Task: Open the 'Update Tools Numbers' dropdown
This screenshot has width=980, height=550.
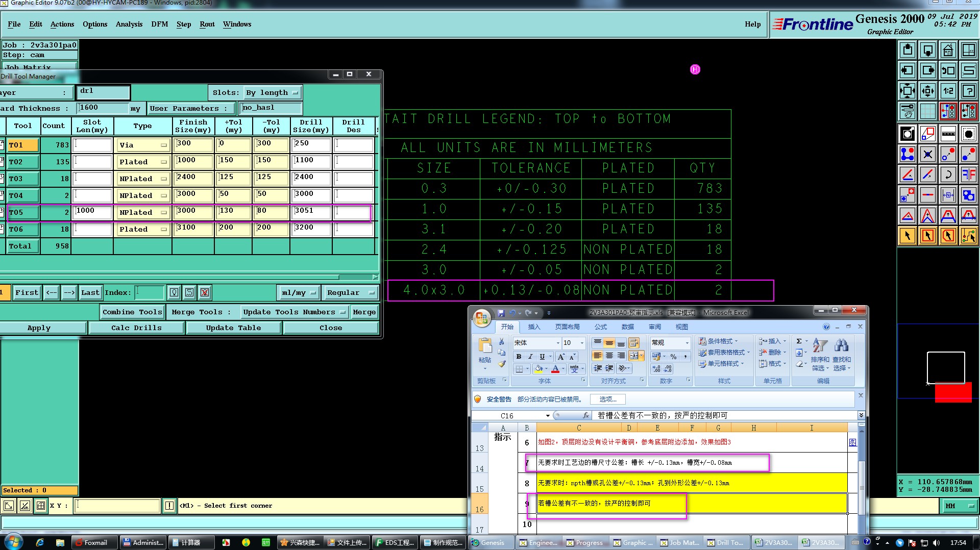Action: pos(295,312)
